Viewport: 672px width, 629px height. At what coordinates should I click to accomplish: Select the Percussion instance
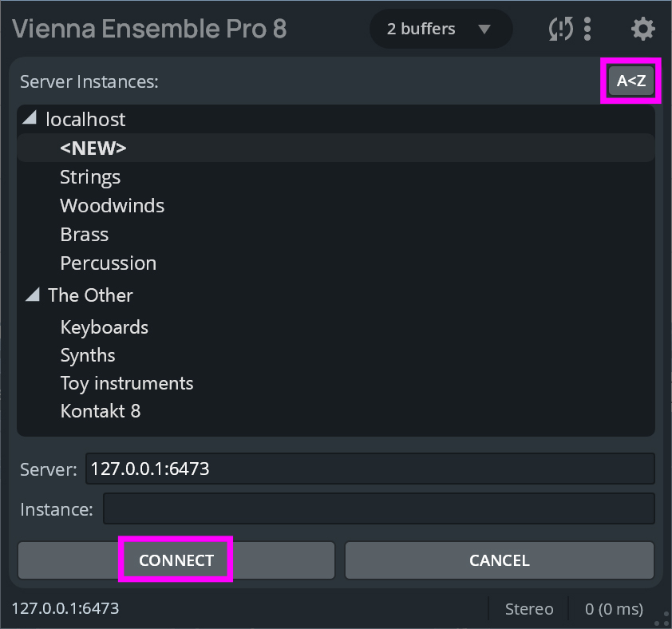click(108, 263)
